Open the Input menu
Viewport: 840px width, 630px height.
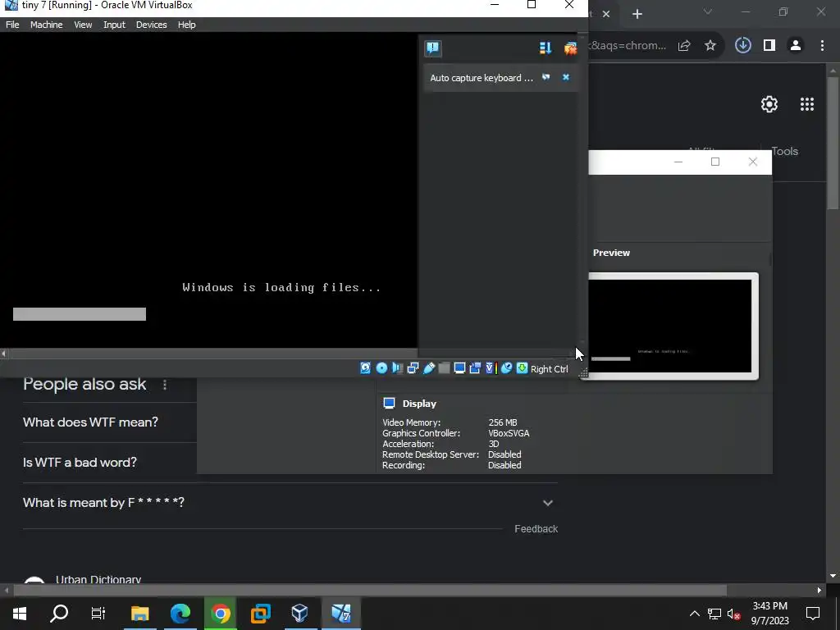tap(114, 25)
